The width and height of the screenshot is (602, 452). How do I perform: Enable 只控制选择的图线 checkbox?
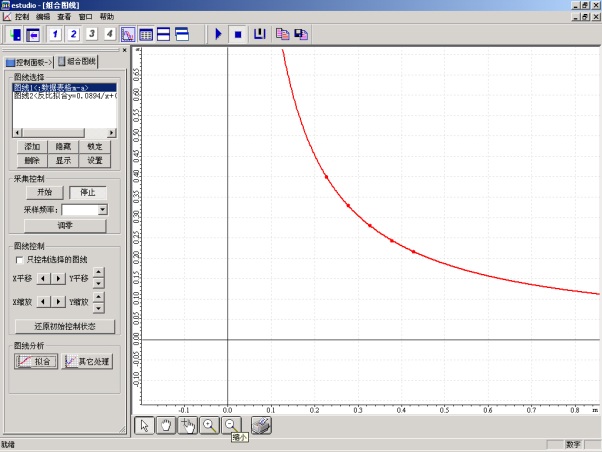pyautogui.click(x=20, y=259)
